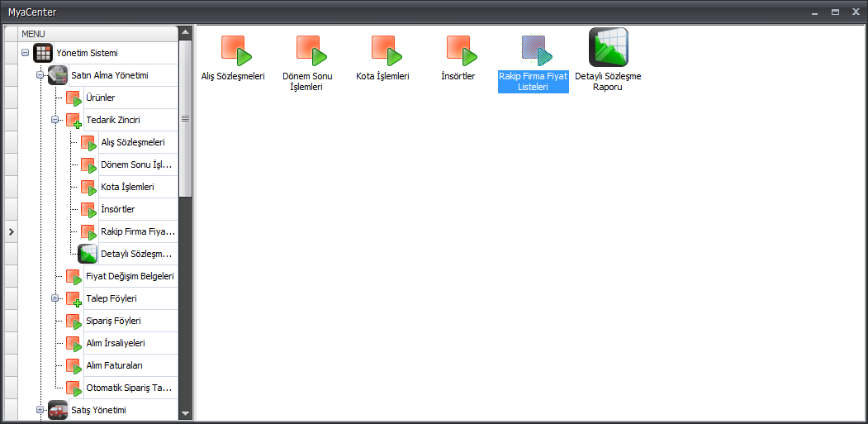868x424 pixels.
Task: Click Alım İrsaliyeleri tree icon
Action: point(74,344)
